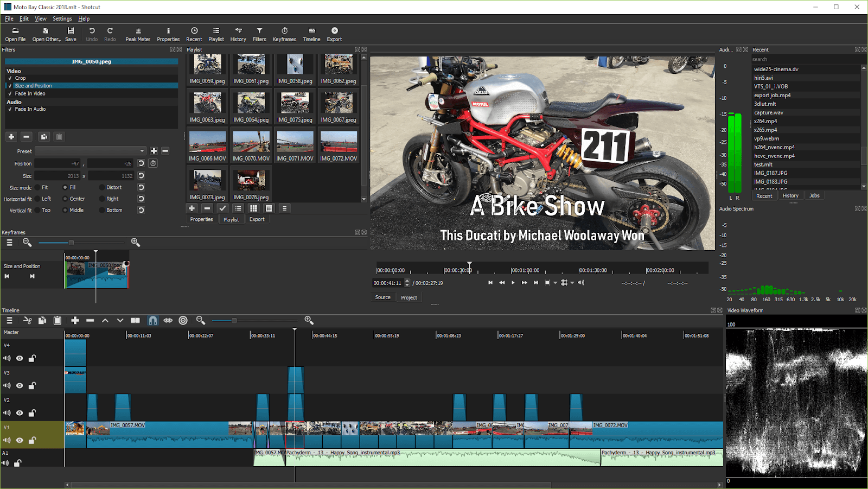
Task: Toggle snapping with the magnet icon
Action: coord(153,320)
